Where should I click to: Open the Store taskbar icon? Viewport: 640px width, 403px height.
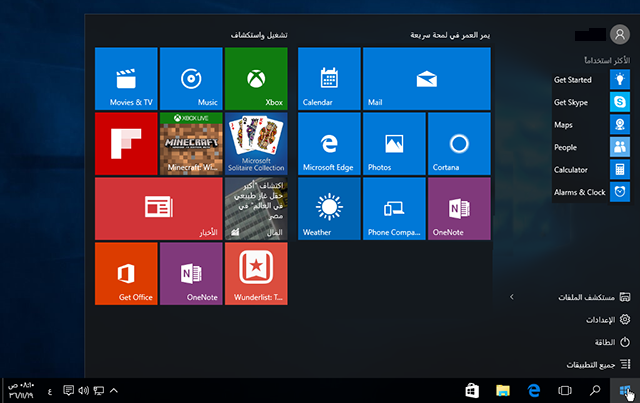click(x=472, y=391)
